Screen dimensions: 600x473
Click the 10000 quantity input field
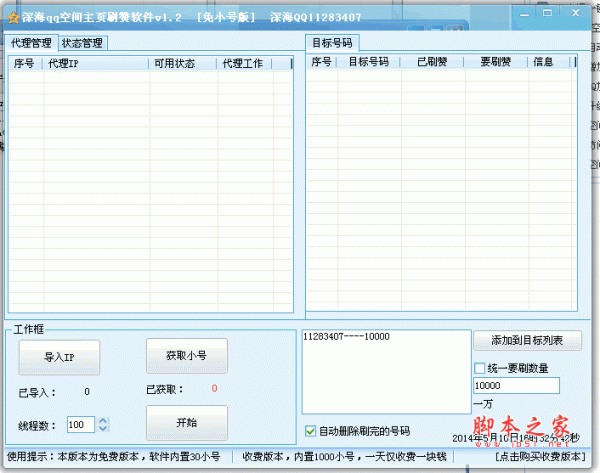click(x=516, y=385)
